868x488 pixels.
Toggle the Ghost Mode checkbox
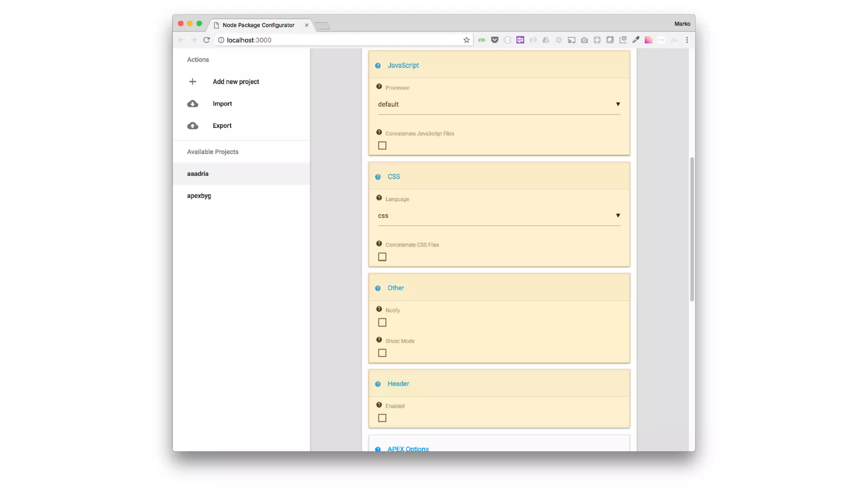[382, 353]
